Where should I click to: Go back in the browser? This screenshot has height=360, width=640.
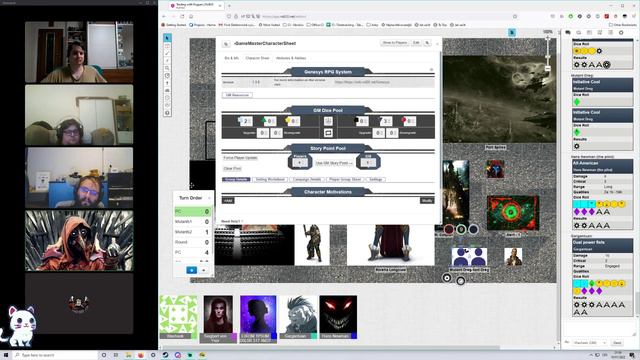[x=164, y=16]
